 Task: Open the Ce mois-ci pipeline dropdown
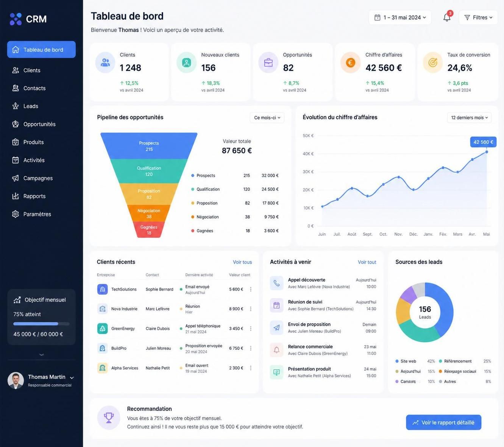pos(267,118)
